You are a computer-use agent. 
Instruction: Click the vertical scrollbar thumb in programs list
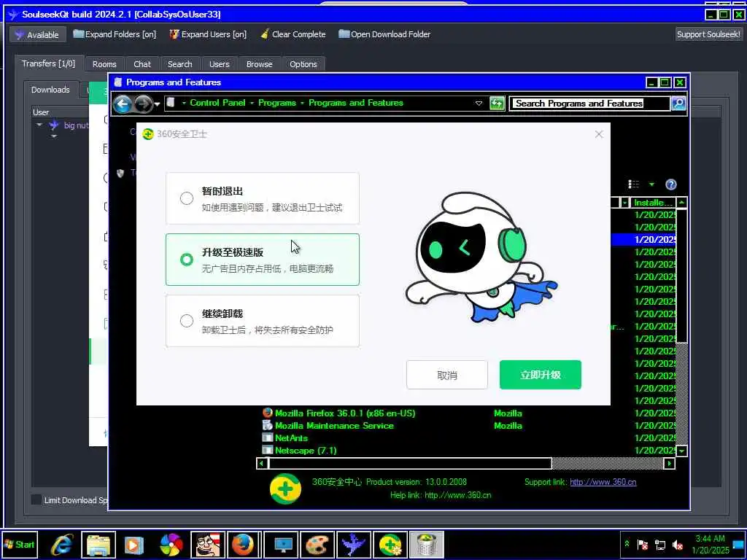[x=682, y=275]
